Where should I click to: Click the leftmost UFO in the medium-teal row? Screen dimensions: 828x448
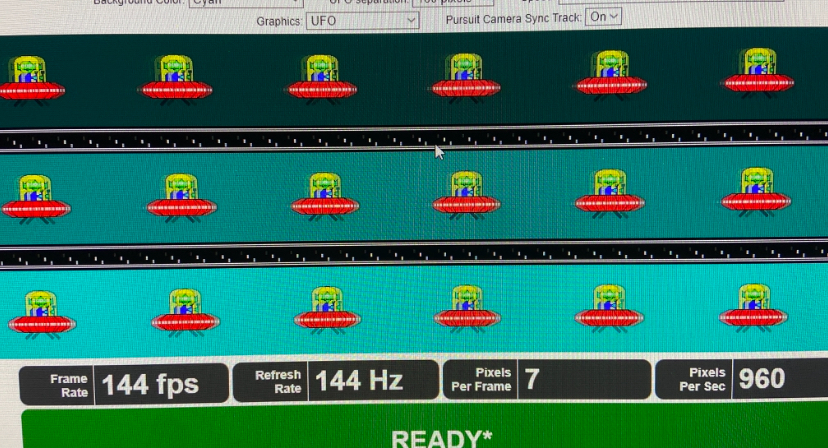click(35, 199)
